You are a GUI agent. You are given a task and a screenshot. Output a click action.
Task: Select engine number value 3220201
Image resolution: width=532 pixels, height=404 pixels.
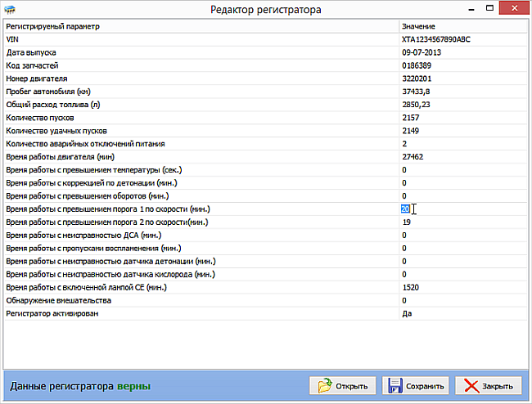pyautogui.click(x=417, y=79)
